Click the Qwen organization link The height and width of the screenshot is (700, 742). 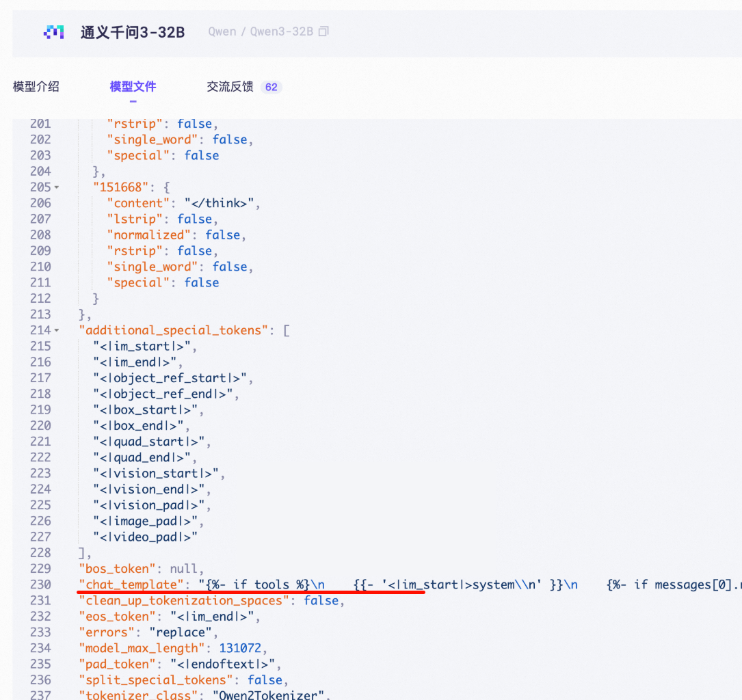click(222, 31)
